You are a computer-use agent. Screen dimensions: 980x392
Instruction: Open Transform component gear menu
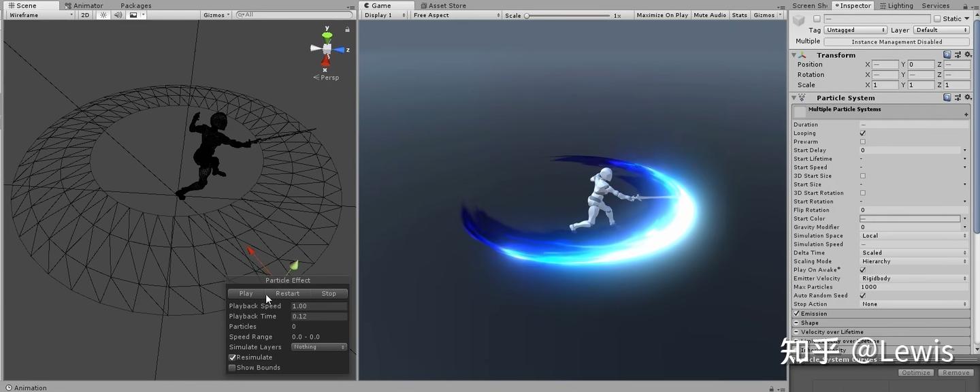click(x=966, y=54)
